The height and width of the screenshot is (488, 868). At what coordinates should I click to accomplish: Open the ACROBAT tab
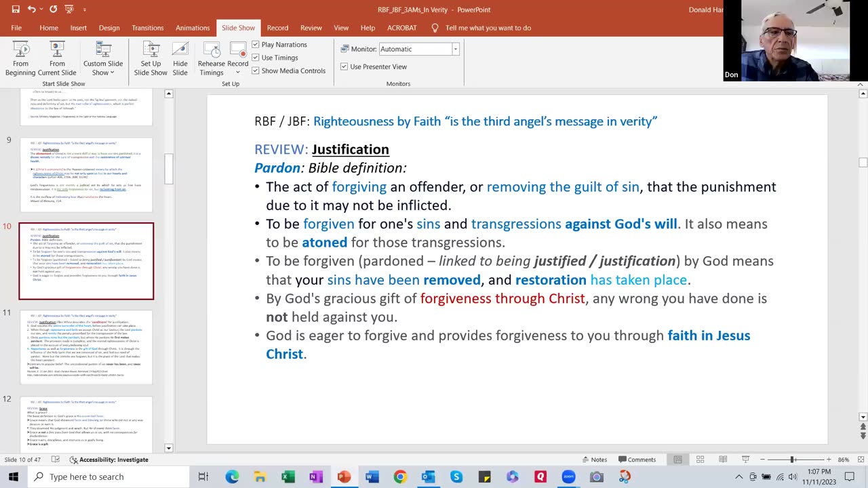click(402, 28)
